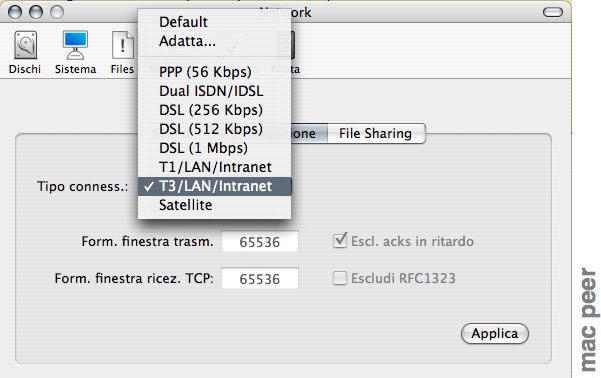Select PPP (56 Kbps) option
The height and width of the screenshot is (378, 601).
214,72
